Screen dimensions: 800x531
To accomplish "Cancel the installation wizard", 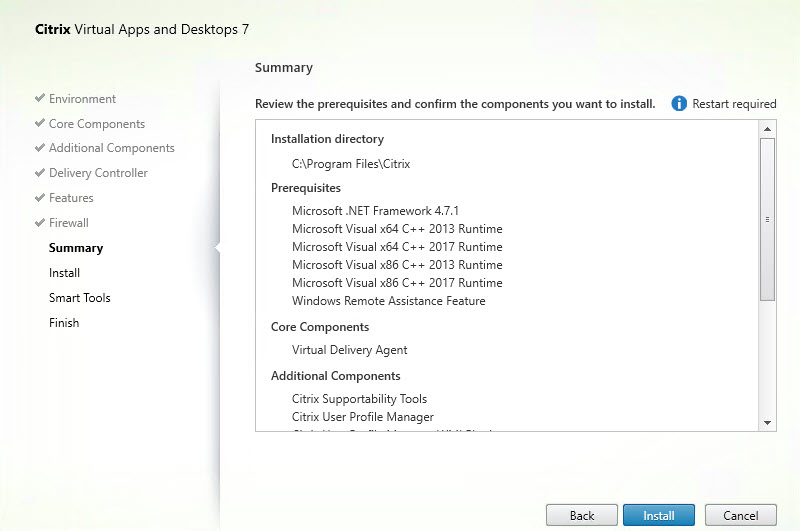I will pos(740,515).
